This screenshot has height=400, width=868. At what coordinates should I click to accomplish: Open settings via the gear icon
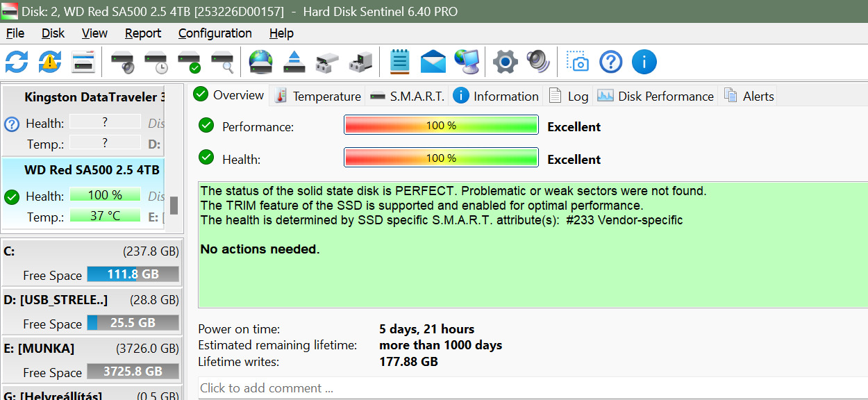[x=505, y=62]
